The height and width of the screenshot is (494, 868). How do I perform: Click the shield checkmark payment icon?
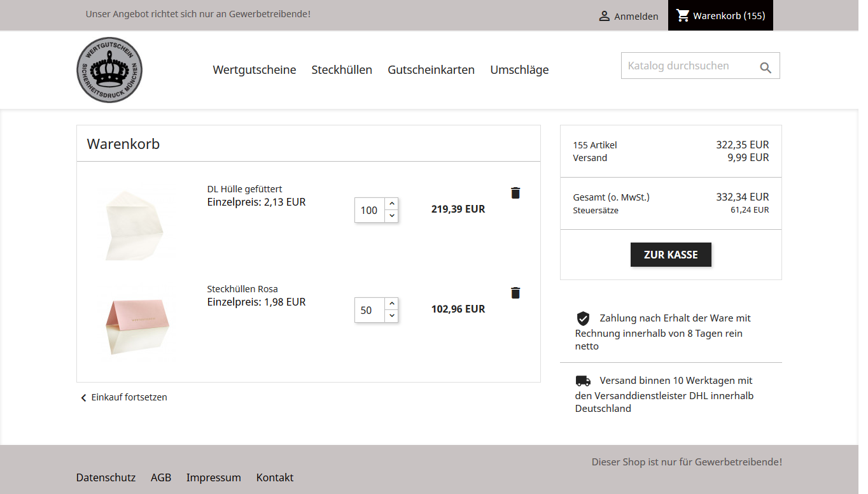click(x=583, y=318)
